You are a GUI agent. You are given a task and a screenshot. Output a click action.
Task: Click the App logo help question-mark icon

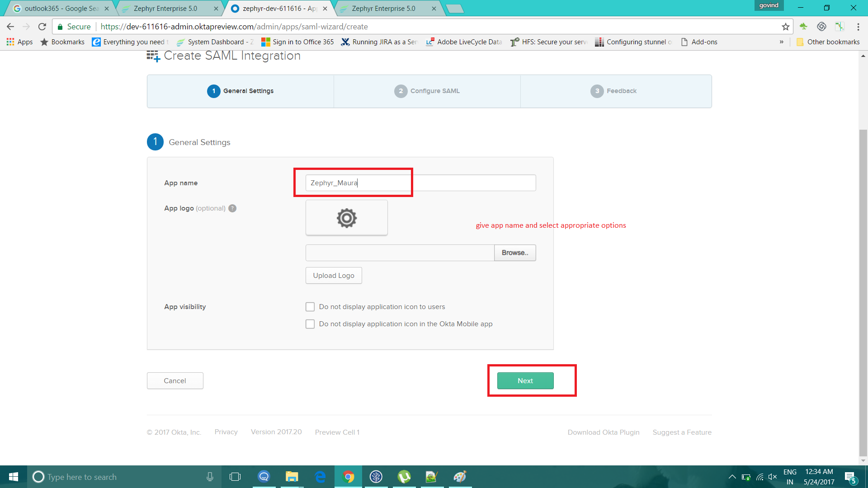[x=232, y=208]
